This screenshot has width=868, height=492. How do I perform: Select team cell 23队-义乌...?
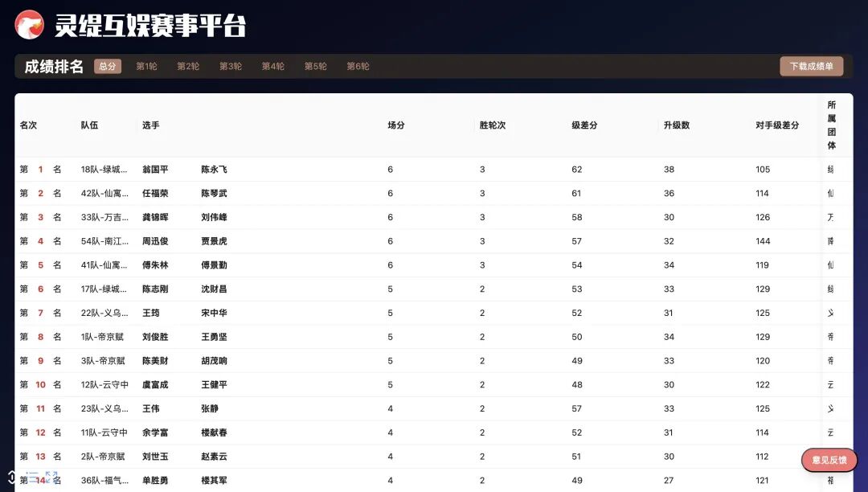click(x=104, y=408)
